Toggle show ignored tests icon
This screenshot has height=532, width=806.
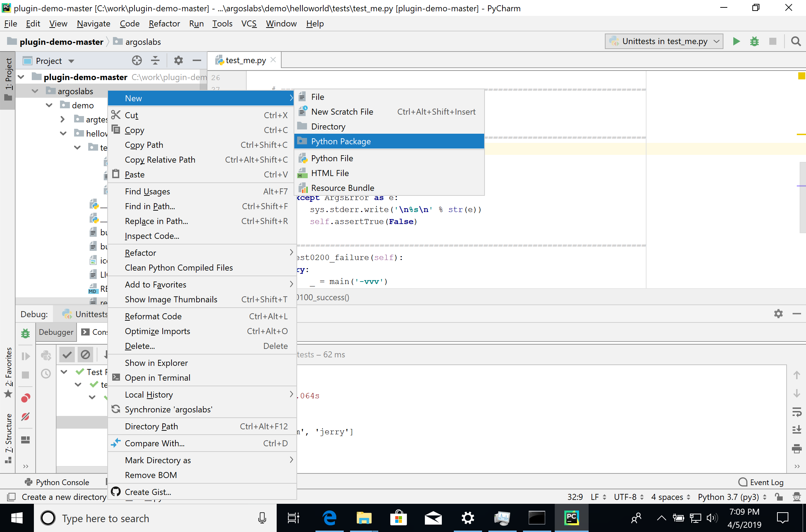[85, 355]
